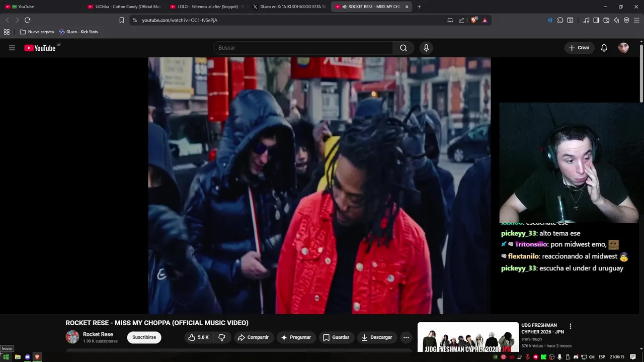This screenshot has width=644, height=362.
Task: Open the Windows notification center icon
Action: tap(633, 357)
